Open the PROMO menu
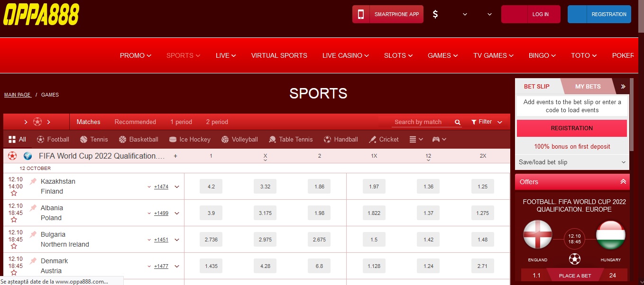This screenshot has height=285, width=644. click(x=136, y=55)
